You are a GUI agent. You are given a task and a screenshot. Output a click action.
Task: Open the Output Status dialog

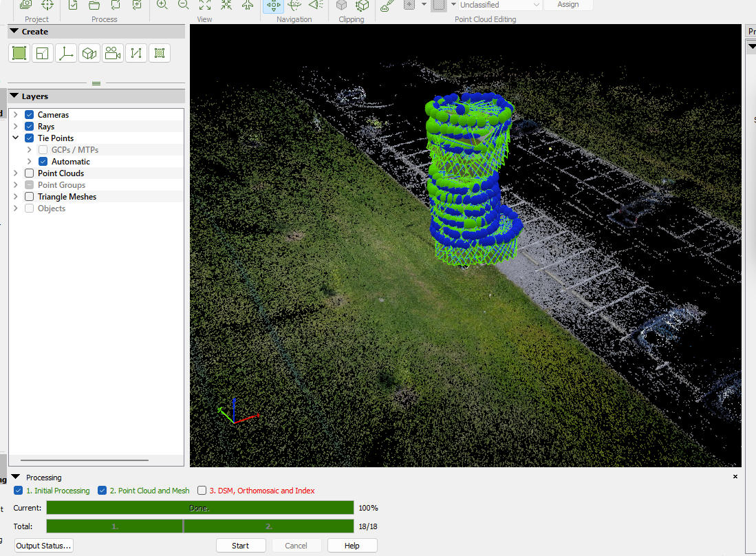click(43, 545)
